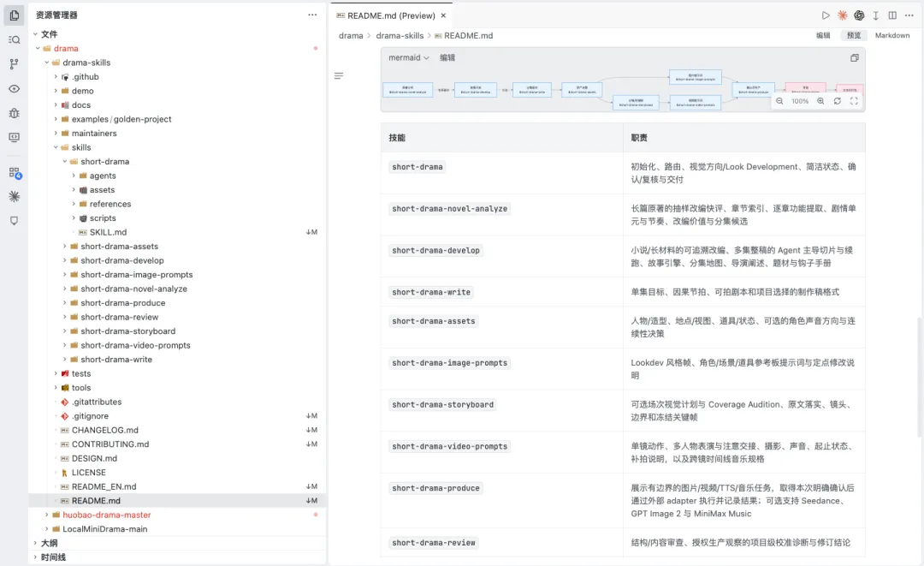The height and width of the screenshot is (566, 924).
Task: Collapse the 文件 section
Action: [x=35, y=34]
